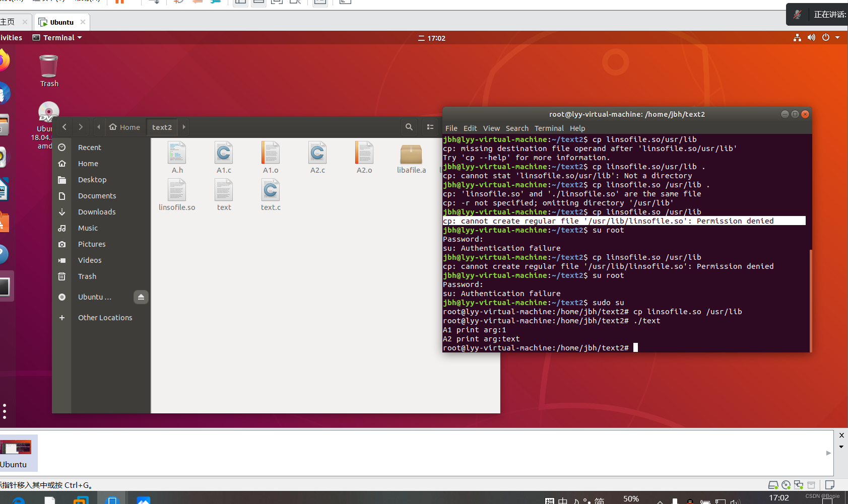Click Home in the path bar

(x=125, y=127)
